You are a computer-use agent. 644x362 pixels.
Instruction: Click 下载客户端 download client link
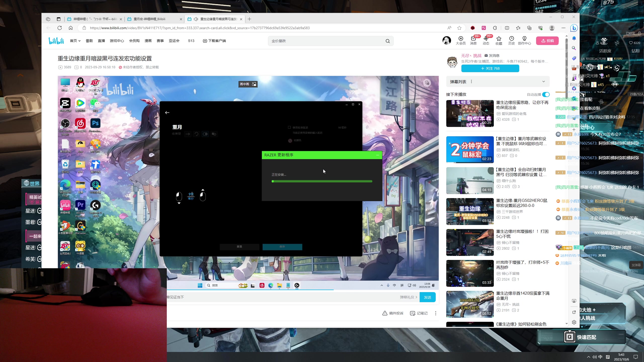click(x=214, y=41)
